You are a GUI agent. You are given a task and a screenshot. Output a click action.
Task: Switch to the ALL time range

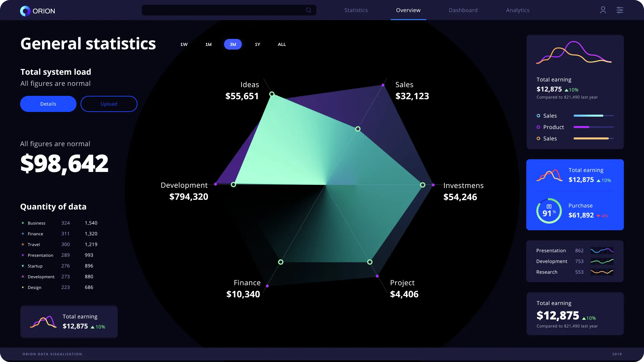[x=282, y=44]
